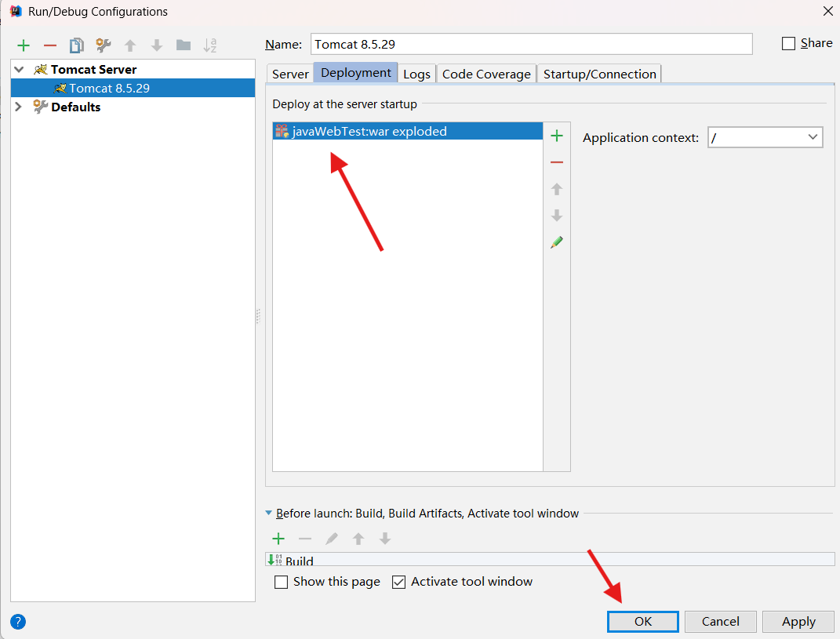
Task: Add before launch task plus
Action: coord(278,539)
